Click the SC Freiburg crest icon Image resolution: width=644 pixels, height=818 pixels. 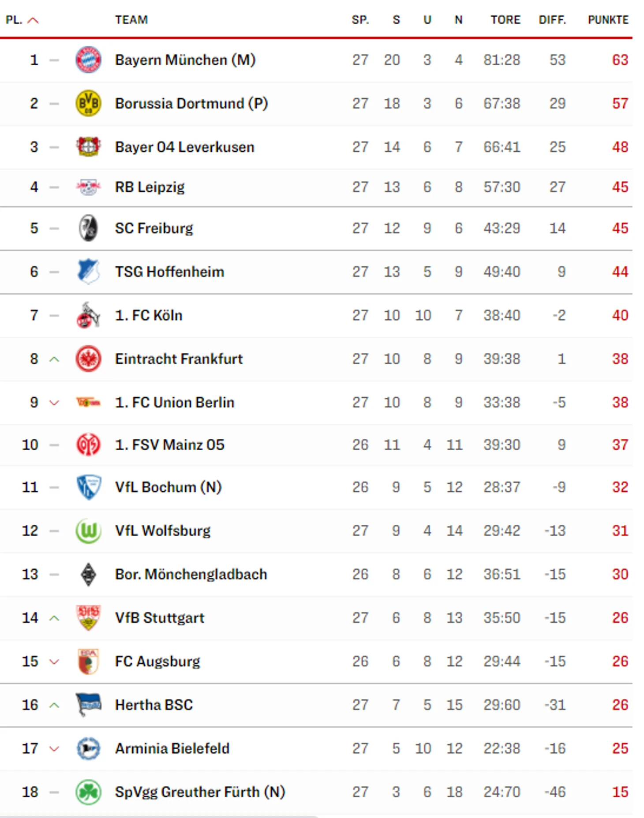(x=88, y=228)
